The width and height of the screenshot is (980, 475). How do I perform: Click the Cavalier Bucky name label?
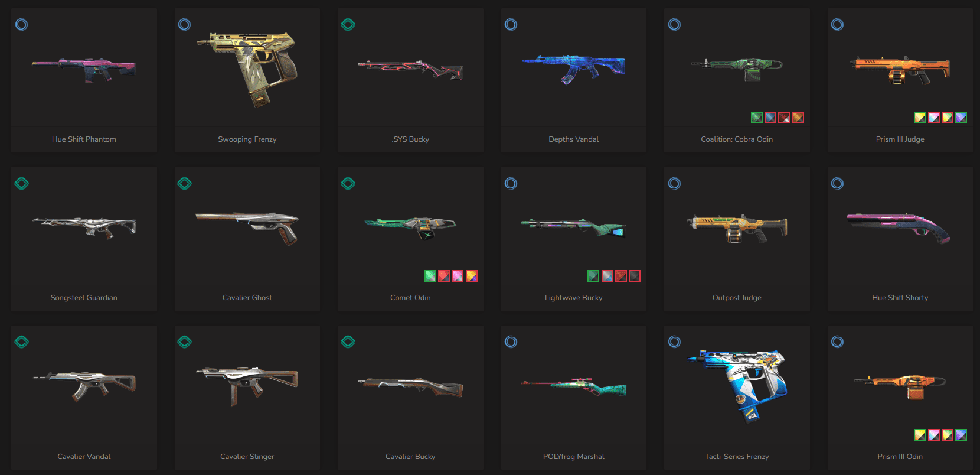coord(410,456)
